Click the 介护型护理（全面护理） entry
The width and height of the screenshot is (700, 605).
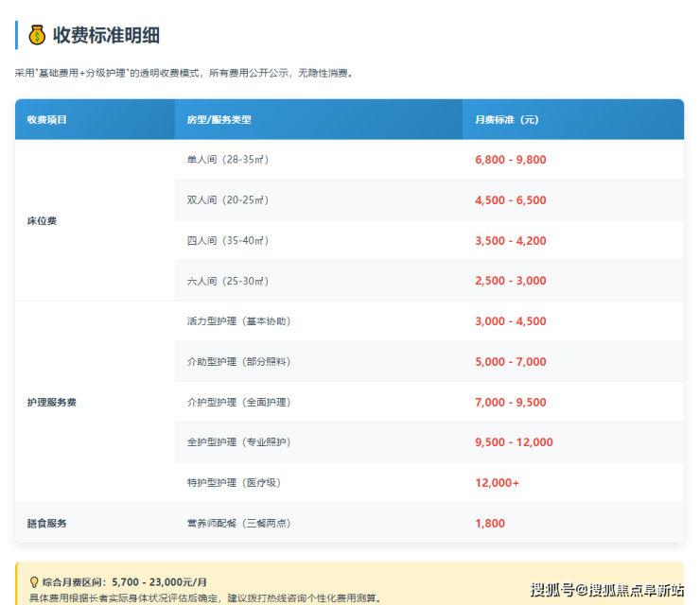click(x=238, y=402)
